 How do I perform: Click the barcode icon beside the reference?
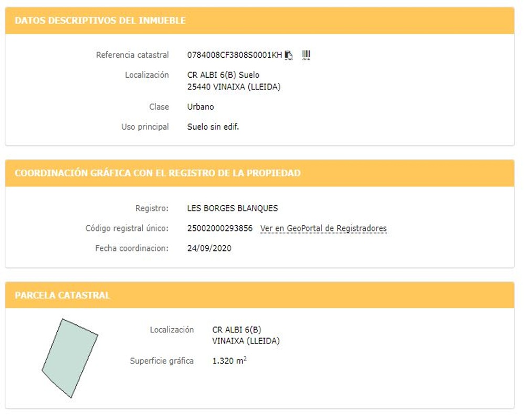click(x=307, y=55)
